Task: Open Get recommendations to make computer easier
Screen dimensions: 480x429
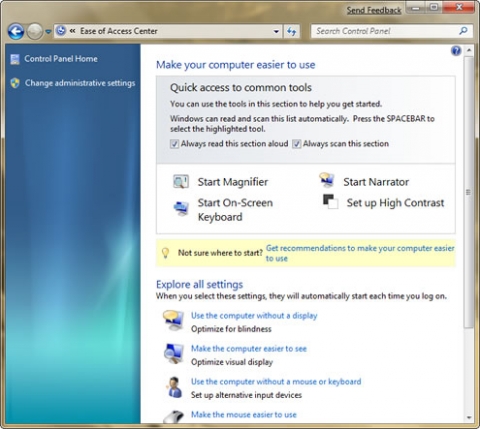Action: click(x=360, y=253)
